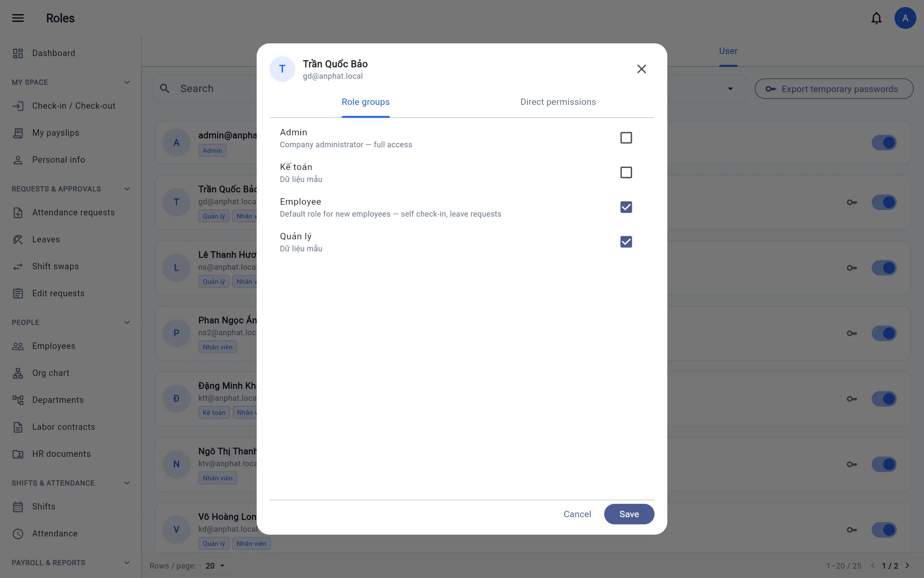Uncheck the Employee role checkbox

point(626,207)
